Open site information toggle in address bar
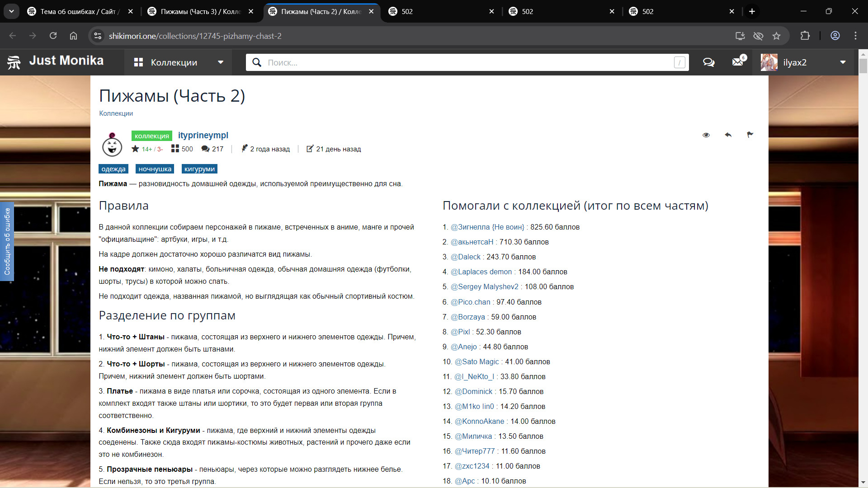 (98, 36)
